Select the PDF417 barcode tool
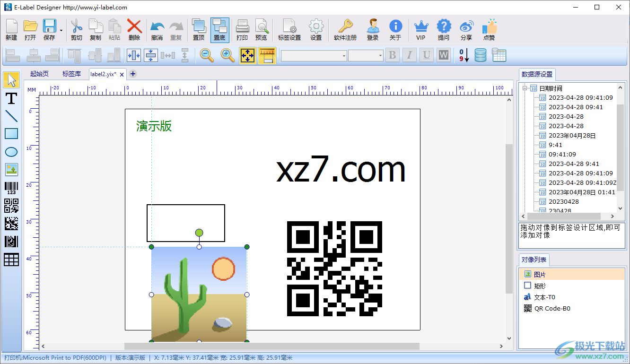 click(x=11, y=242)
